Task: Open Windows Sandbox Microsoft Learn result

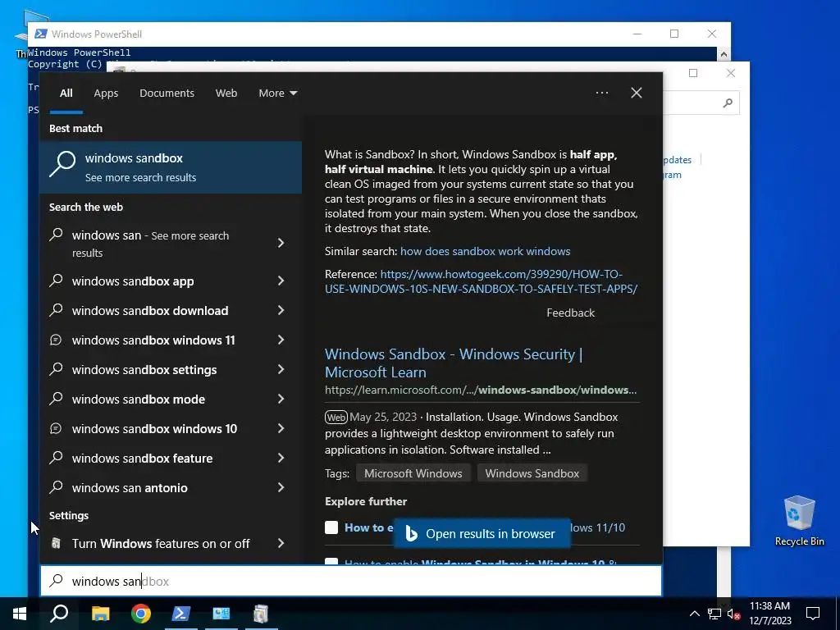Action: pyautogui.click(x=453, y=363)
